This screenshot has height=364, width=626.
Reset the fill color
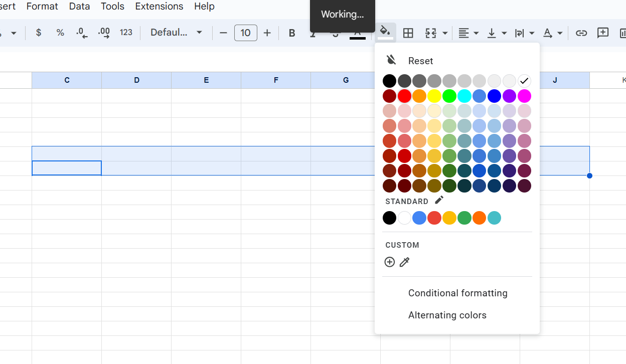pos(420,61)
